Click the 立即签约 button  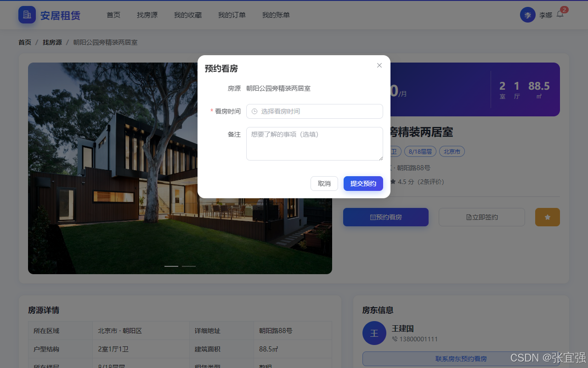point(482,217)
